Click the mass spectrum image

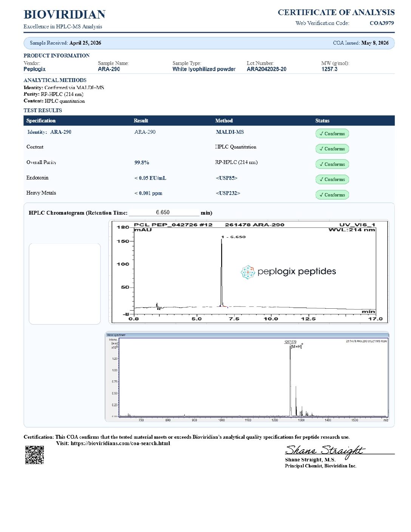click(x=247, y=377)
